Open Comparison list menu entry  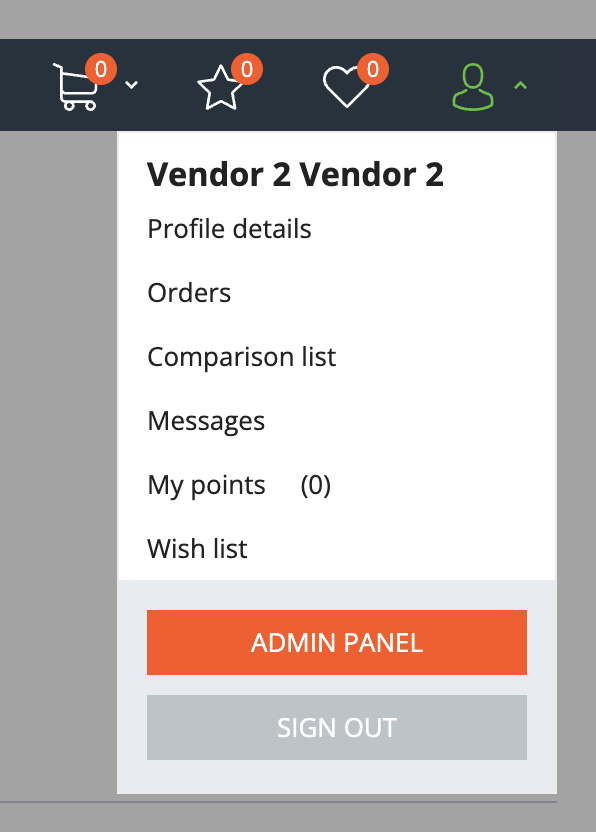241,357
